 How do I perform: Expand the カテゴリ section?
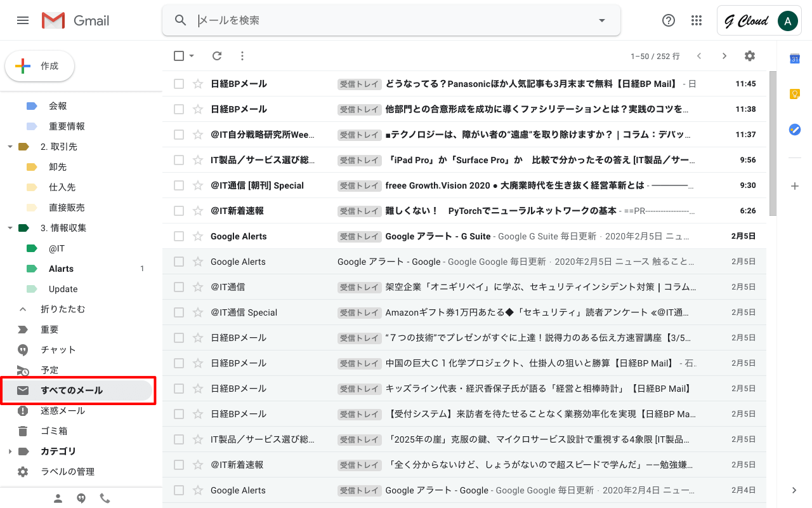(x=10, y=451)
